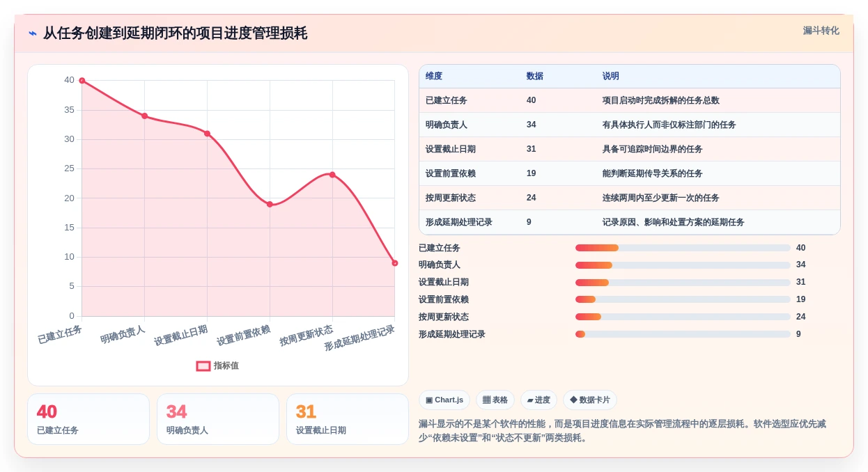Click the 设置截止日期 progress bar
868x472 pixels.
point(683,283)
